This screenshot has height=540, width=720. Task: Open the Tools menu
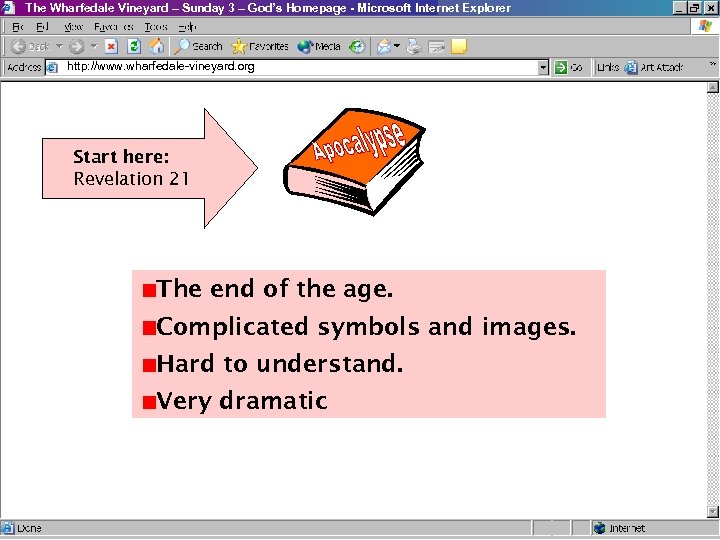tap(156, 27)
